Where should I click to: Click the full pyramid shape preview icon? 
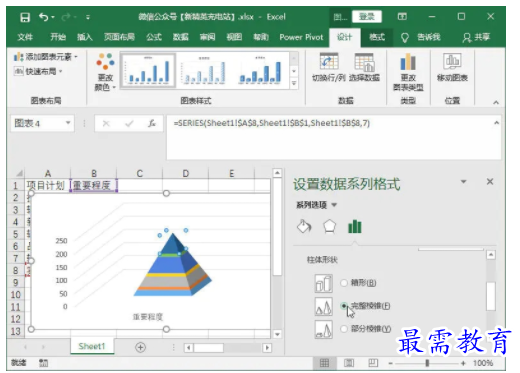point(323,306)
